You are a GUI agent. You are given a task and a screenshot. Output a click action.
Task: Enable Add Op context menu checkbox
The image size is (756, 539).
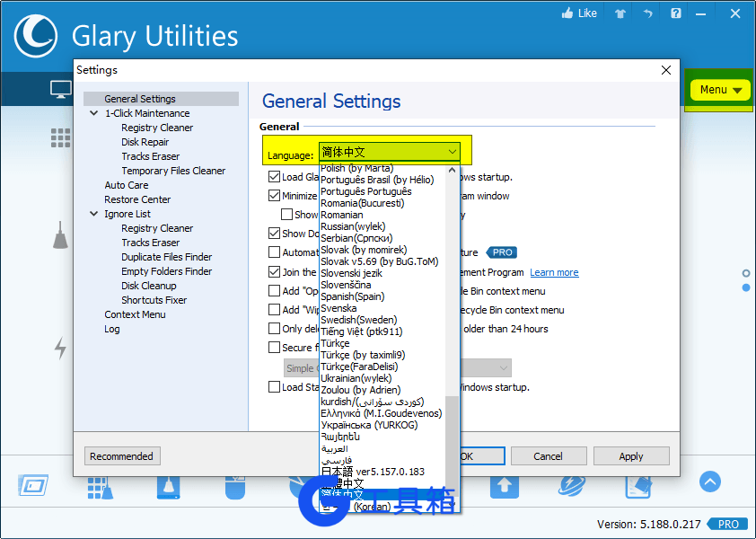click(275, 290)
